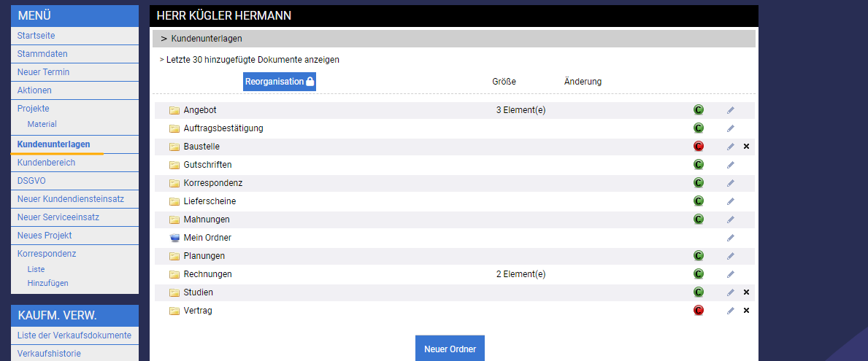Click the Studien folder delete X
868x361 pixels.
pos(746,292)
